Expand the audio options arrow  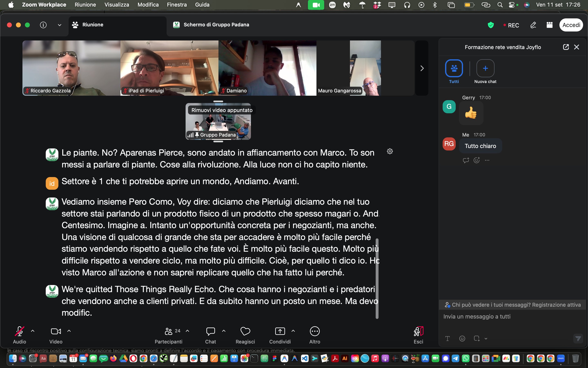(x=33, y=331)
